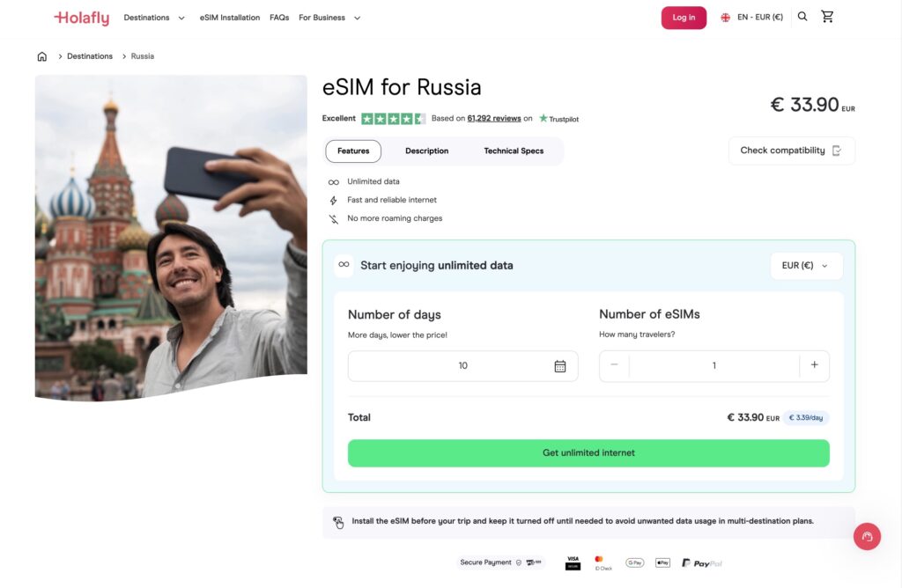Open the chat bubble button in the corner
The width and height of the screenshot is (902, 588).
click(x=867, y=536)
